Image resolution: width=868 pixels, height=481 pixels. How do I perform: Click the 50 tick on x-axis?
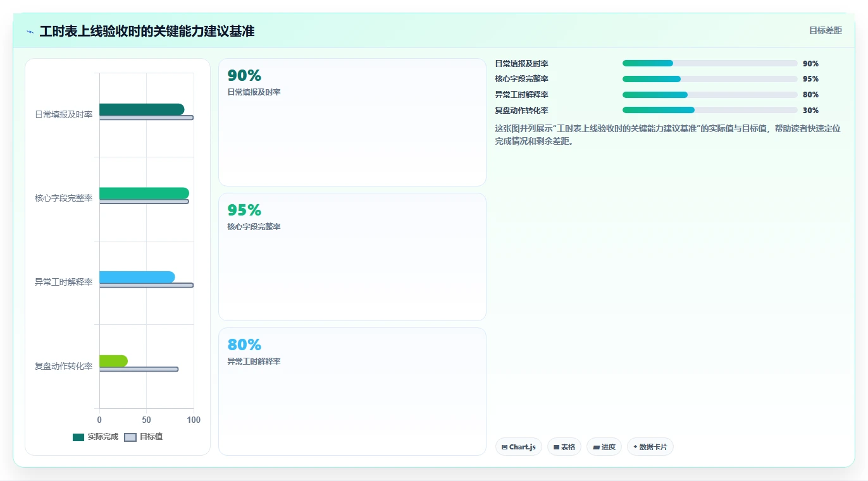pyautogui.click(x=146, y=420)
